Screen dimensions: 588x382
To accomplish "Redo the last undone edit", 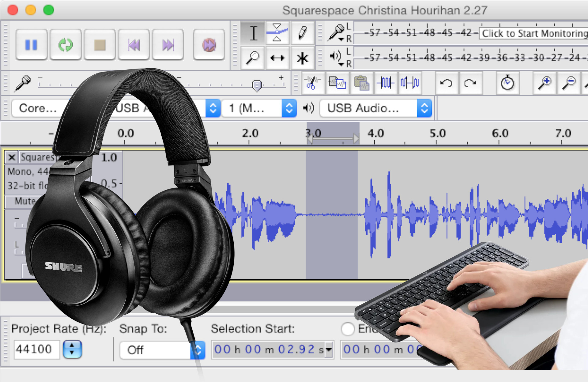I will 471,83.
